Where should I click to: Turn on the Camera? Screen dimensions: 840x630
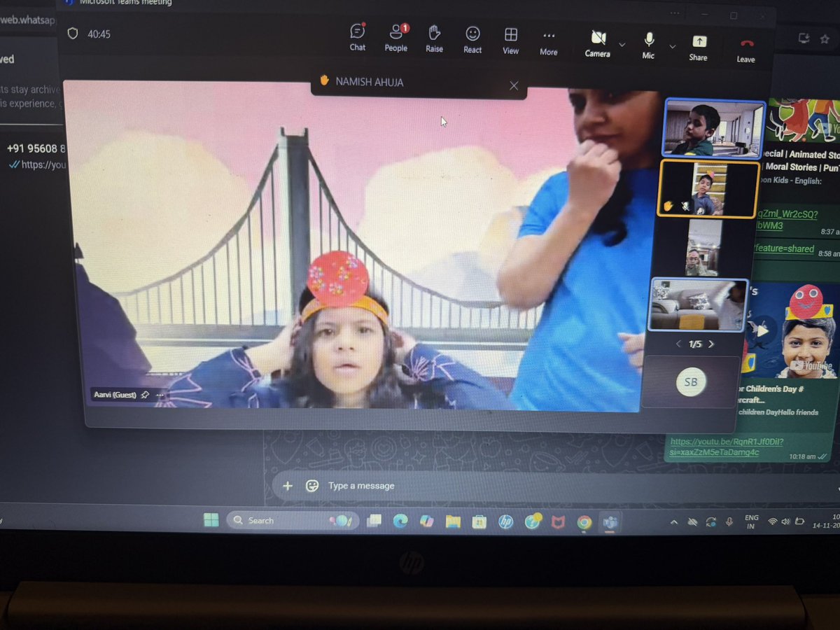click(598, 43)
